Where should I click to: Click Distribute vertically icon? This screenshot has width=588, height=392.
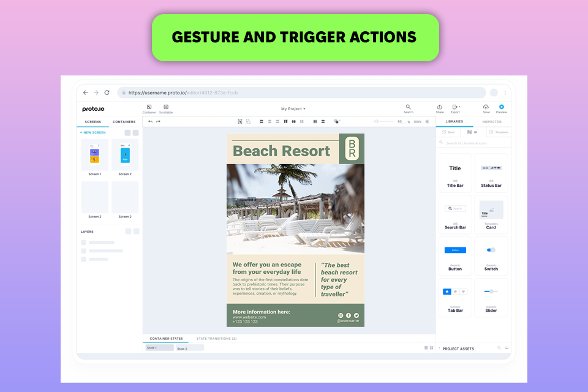323,121
